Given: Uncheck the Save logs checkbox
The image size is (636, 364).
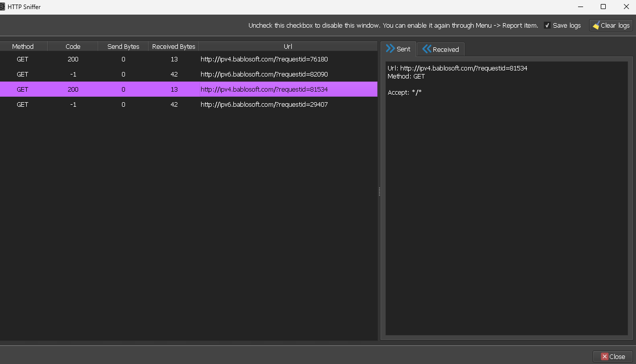Looking at the screenshot, I should 547,26.
